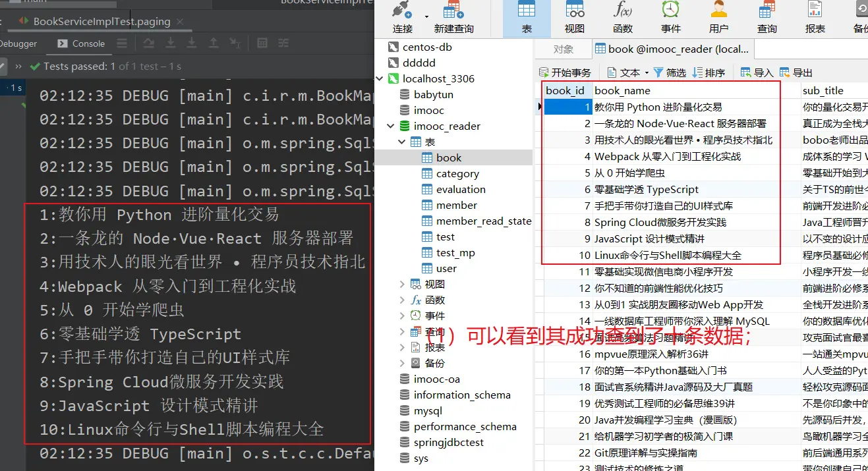Screen dimensions: 868x471
Task: Click IntelliJ Evaluate Expression calculator icon
Action: click(262, 43)
